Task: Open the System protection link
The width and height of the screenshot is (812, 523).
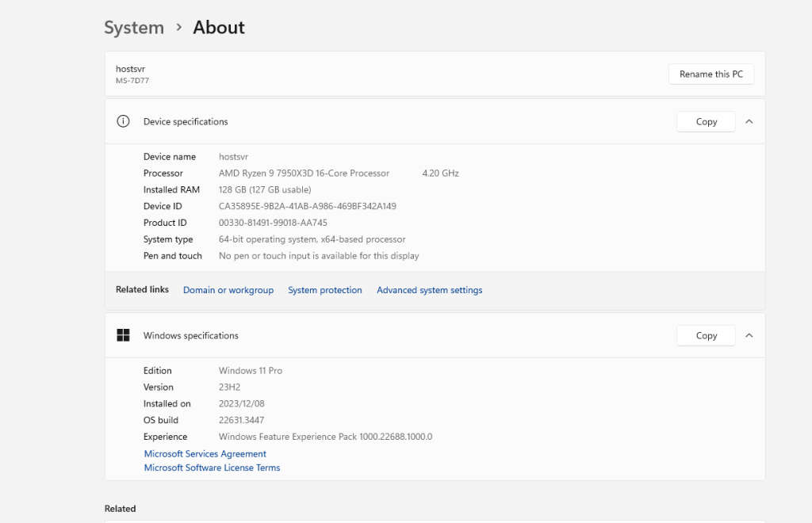Action: pyautogui.click(x=325, y=290)
